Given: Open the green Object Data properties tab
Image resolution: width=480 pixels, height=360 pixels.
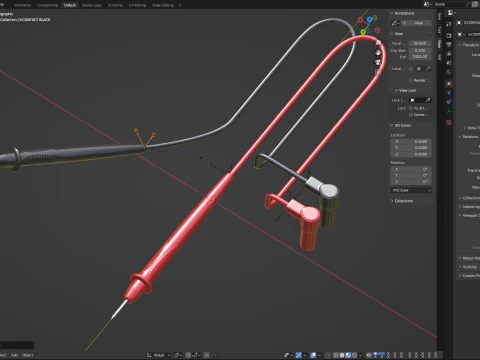Looking at the screenshot, I should [449, 111].
